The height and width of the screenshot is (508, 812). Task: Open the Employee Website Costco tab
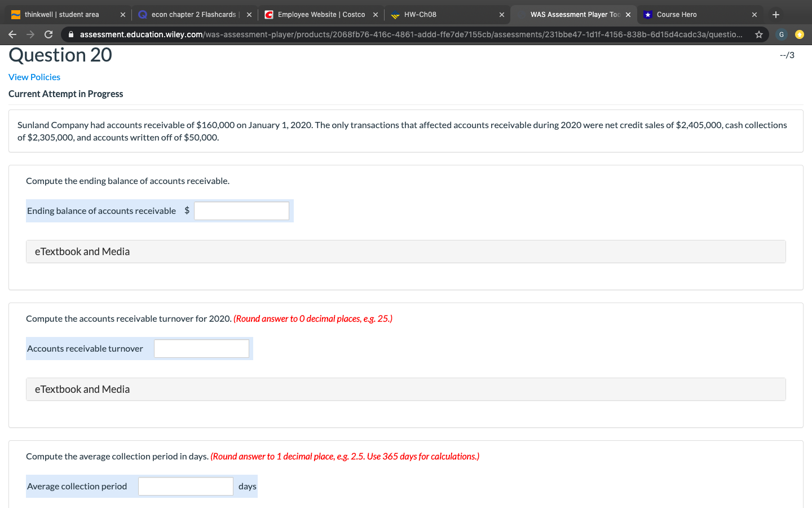click(319, 14)
